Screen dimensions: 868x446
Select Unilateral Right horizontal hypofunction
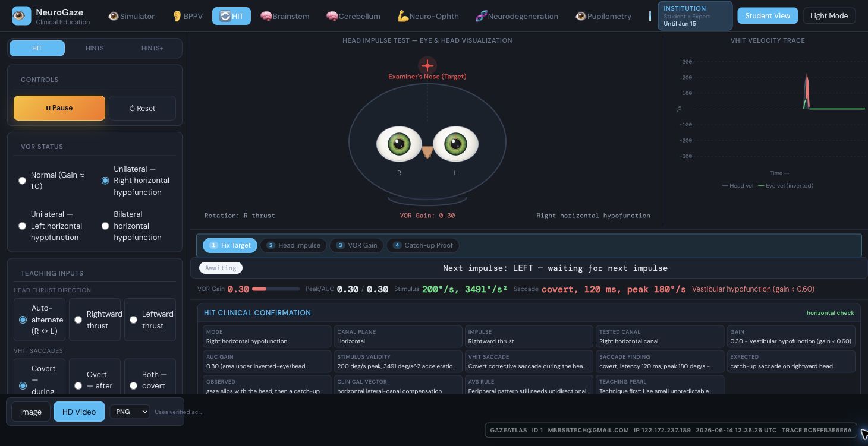[136, 181]
